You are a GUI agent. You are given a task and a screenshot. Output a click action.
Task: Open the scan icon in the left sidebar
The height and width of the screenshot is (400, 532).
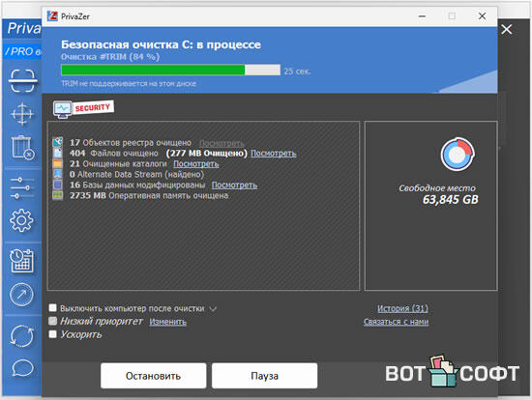[x=22, y=81]
